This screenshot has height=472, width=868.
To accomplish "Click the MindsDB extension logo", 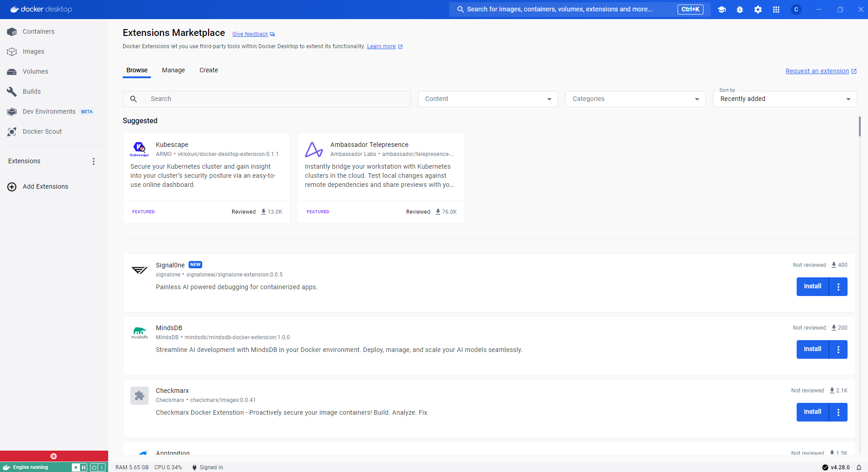I will 140,333.
